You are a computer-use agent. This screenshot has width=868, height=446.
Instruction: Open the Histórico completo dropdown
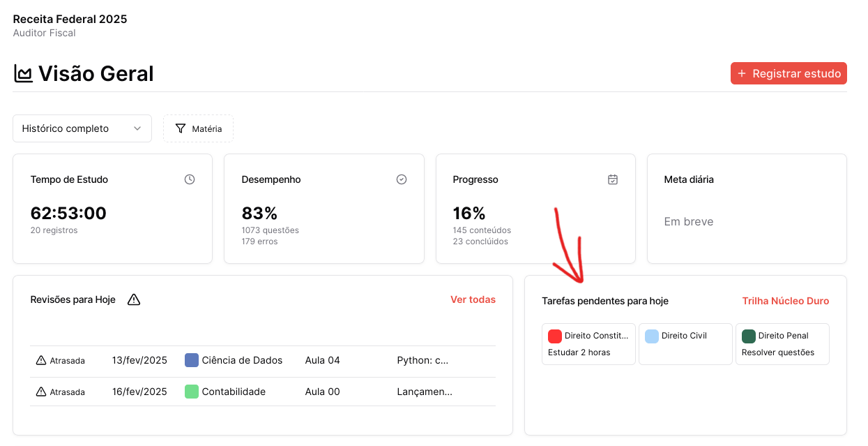click(x=82, y=128)
